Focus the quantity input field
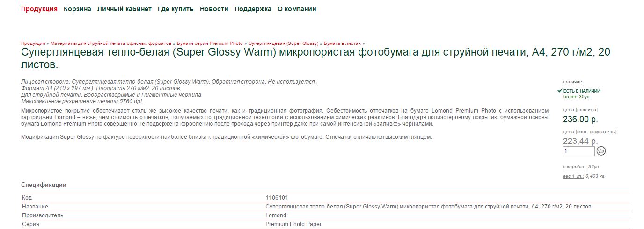This screenshot has height=229, width=644. coord(579,151)
